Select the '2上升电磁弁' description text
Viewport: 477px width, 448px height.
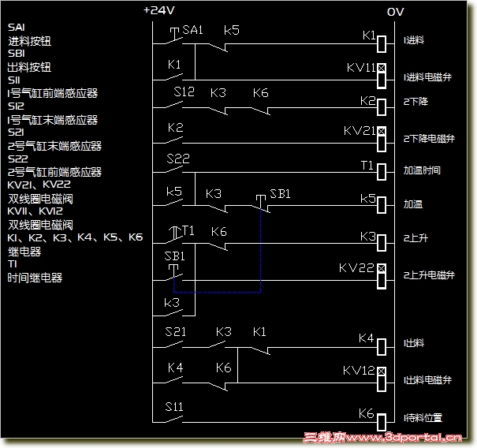[429, 275]
